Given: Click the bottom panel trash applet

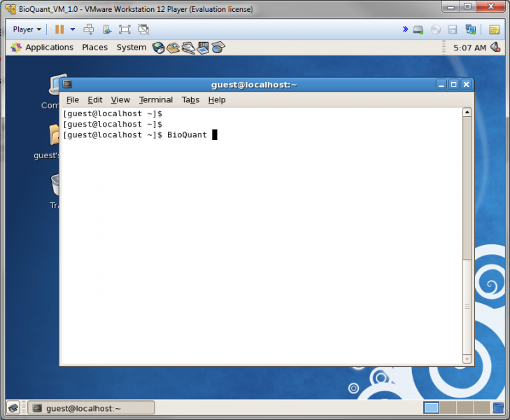Looking at the screenshot, I should (498, 407).
